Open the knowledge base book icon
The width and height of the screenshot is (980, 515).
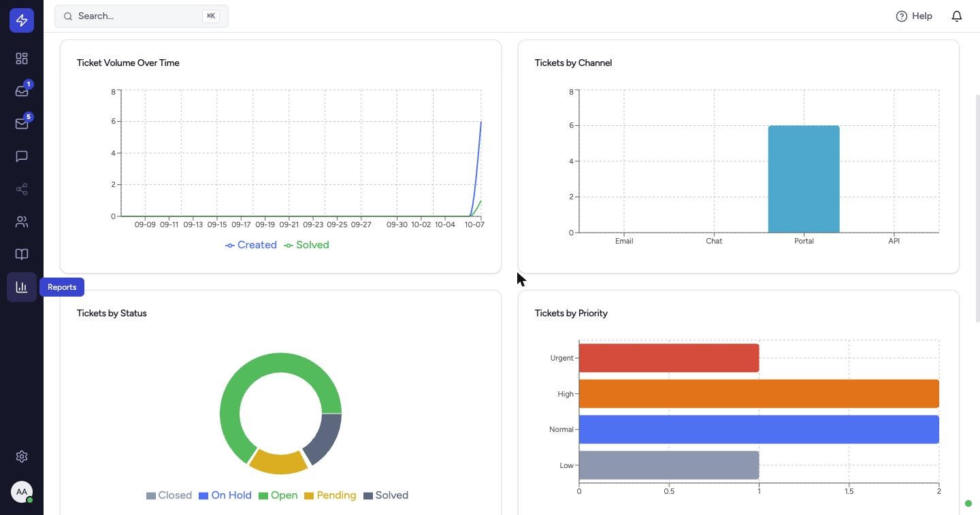click(x=22, y=254)
